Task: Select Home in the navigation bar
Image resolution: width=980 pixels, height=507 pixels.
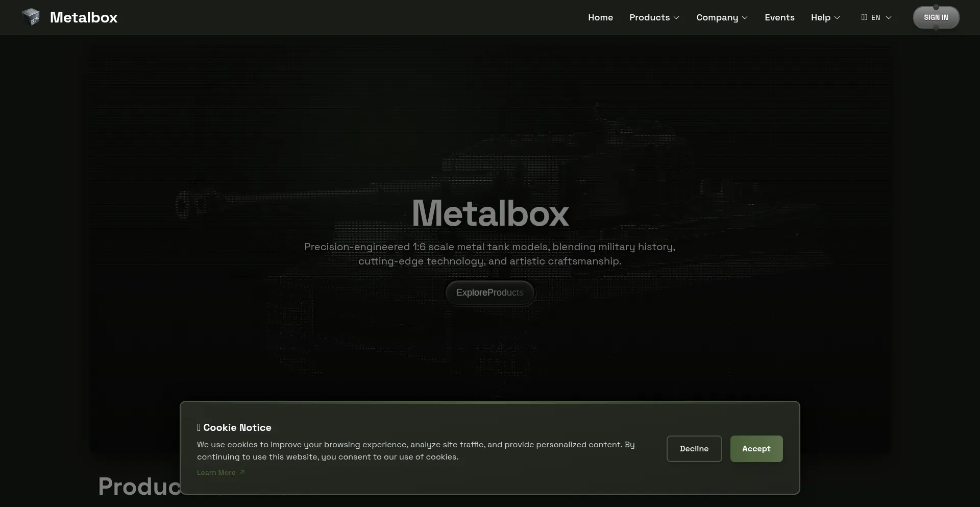Action: tap(600, 17)
